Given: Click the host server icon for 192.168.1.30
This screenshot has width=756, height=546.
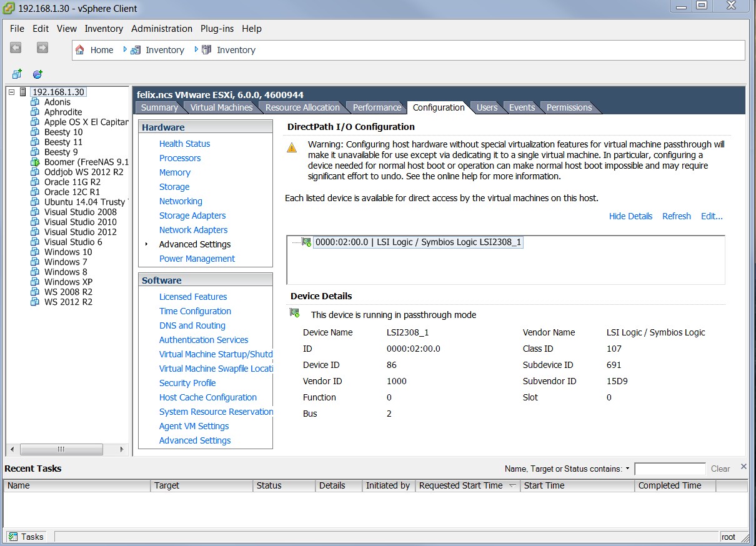Looking at the screenshot, I should point(24,92).
